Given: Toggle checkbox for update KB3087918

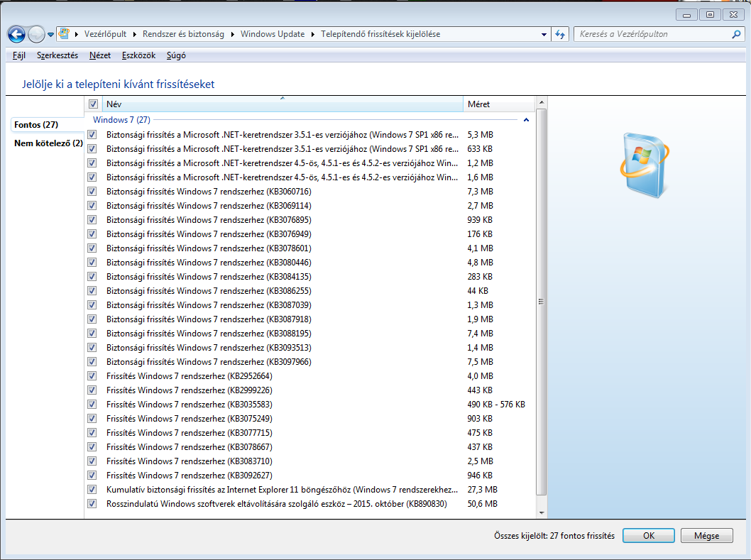Looking at the screenshot, I should 92,319.
